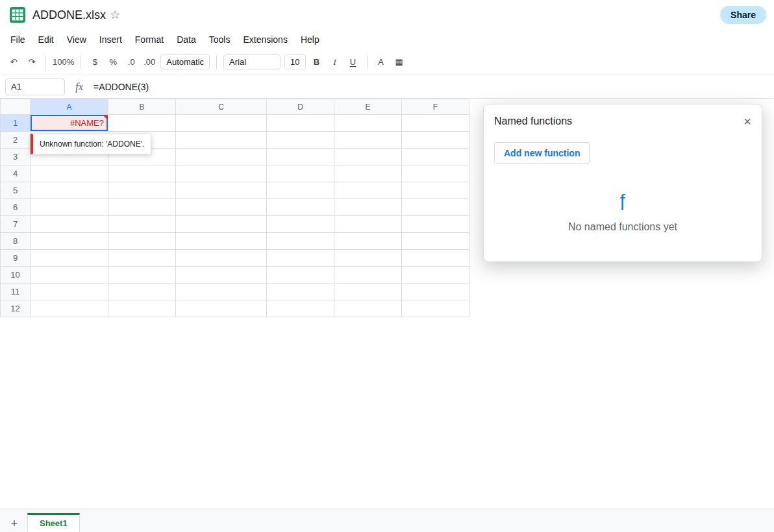Viewport: 774px width, 532px height.
Task: Open the Arial font dropdown
Action: point(252,62)
